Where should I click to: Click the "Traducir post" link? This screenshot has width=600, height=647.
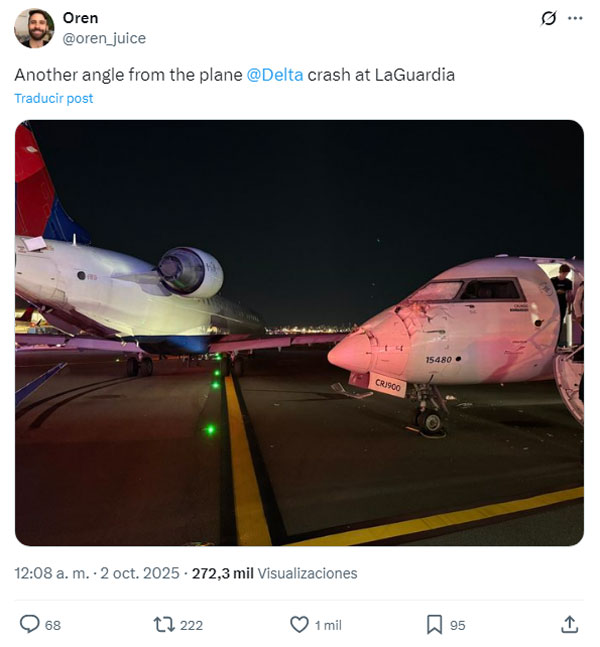[x=54, y=98]
